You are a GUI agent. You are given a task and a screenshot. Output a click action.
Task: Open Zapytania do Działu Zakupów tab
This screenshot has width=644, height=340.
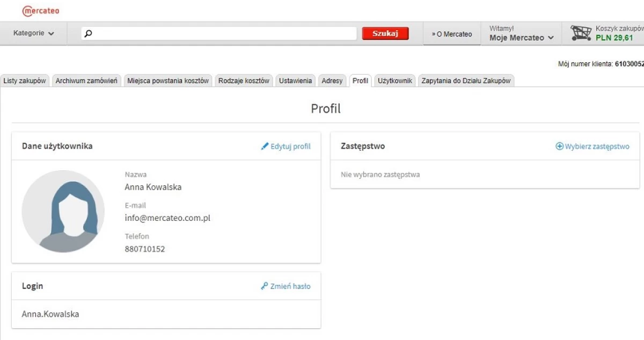point(466,81)
